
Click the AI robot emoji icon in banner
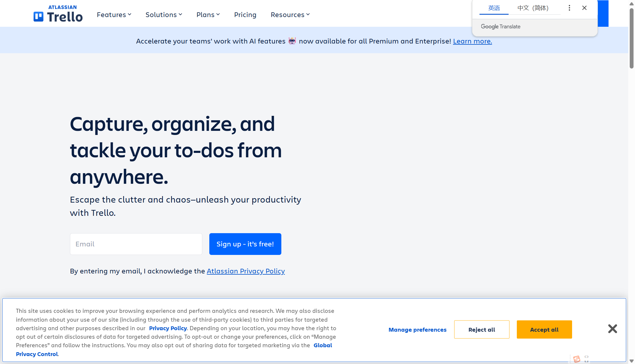coord(292,41)
